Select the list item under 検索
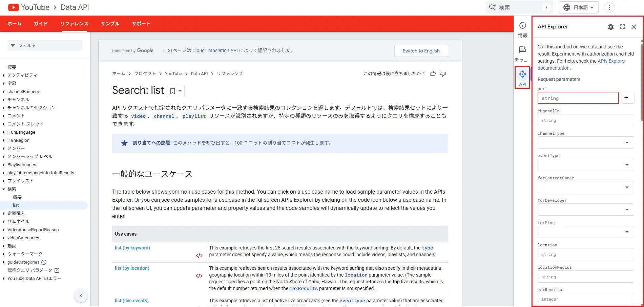Viewport: 644px width, 307px height. [44, 205]
